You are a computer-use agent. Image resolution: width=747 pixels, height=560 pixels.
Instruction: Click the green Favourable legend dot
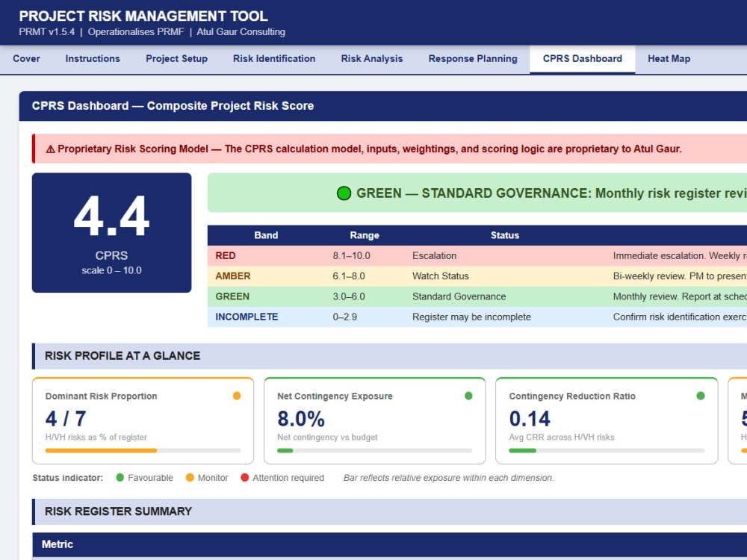click(120, 478)
